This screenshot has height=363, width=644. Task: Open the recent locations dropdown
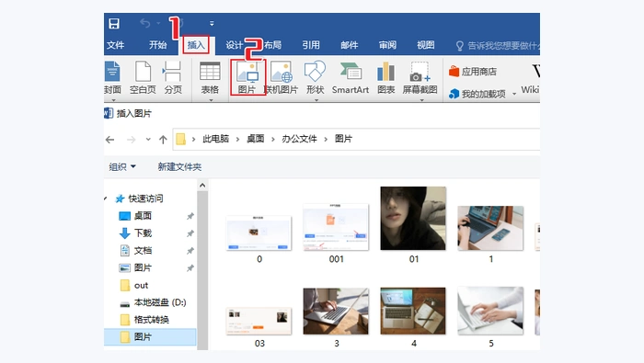tap(148, 140)
